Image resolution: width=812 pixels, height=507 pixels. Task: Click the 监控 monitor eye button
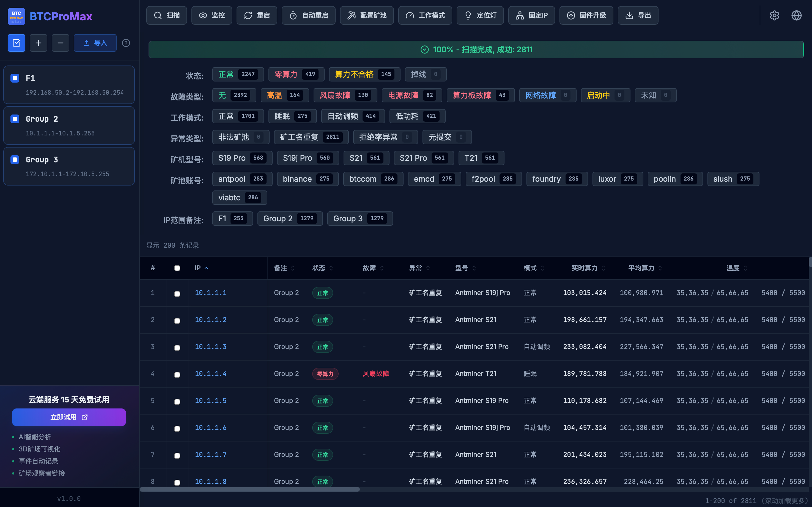tap(212, 15)
